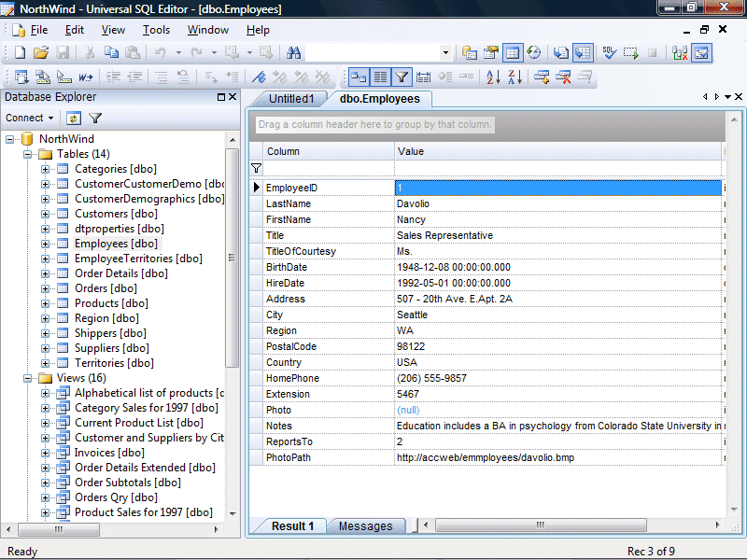Viewport: 747px width, 560px height.
Task: Expand the Employees [dbo] table node
Action: 45,244
